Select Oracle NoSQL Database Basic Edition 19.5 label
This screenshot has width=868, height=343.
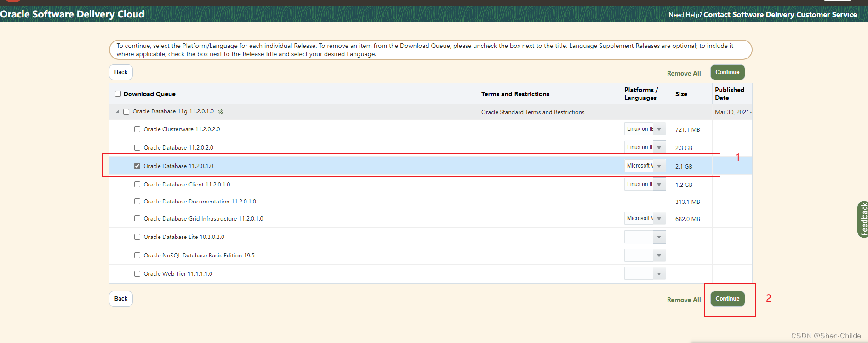tap(199, 256)
